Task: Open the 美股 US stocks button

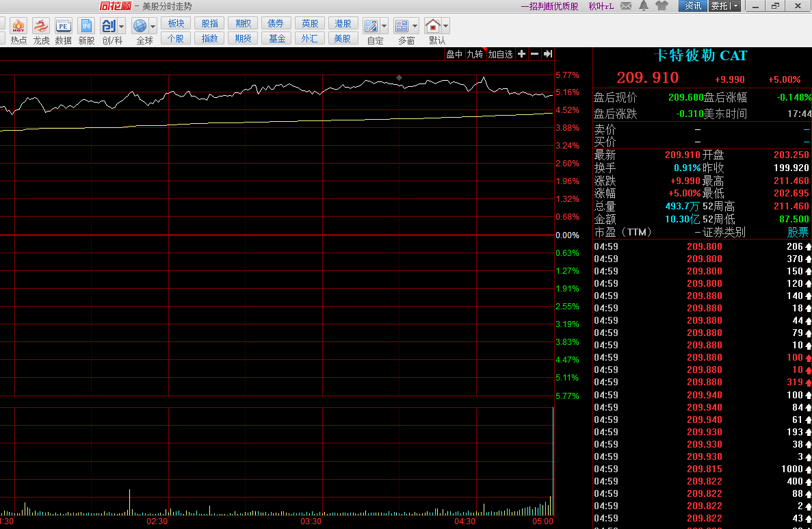Action: point(343,38)
